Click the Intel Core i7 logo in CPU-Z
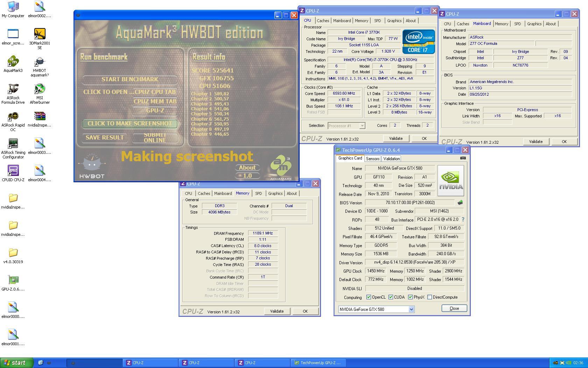 click(419, 41)
